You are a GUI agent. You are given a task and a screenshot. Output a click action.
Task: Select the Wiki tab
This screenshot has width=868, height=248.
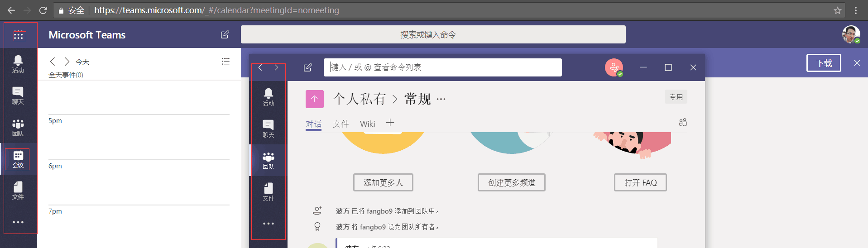pos(368,124)
